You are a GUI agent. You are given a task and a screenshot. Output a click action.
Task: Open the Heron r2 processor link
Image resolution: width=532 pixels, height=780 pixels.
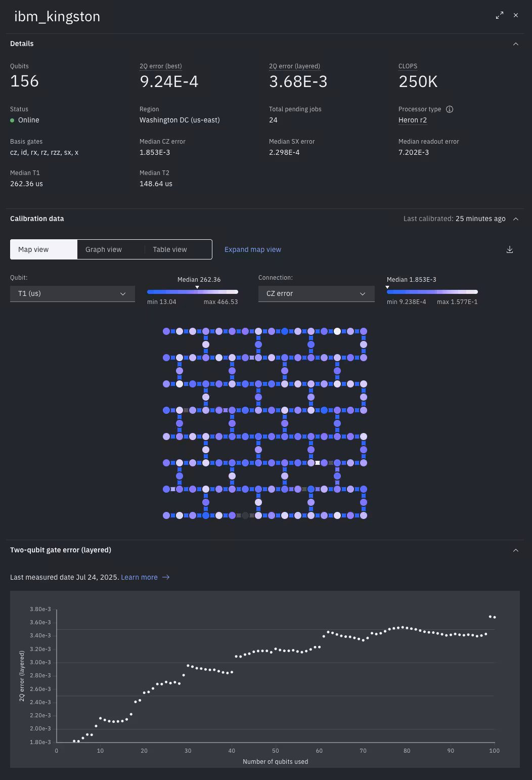click(413, 120)
